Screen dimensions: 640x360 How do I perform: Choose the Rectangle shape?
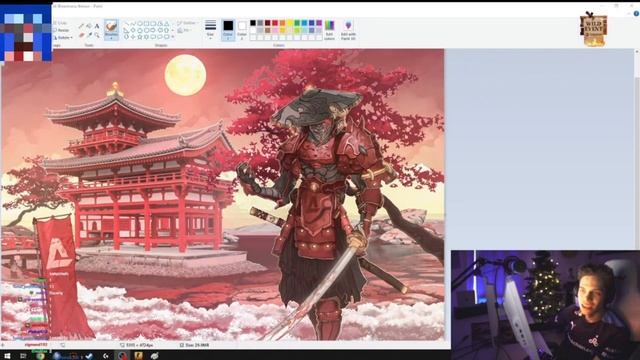tap(147, 24)
